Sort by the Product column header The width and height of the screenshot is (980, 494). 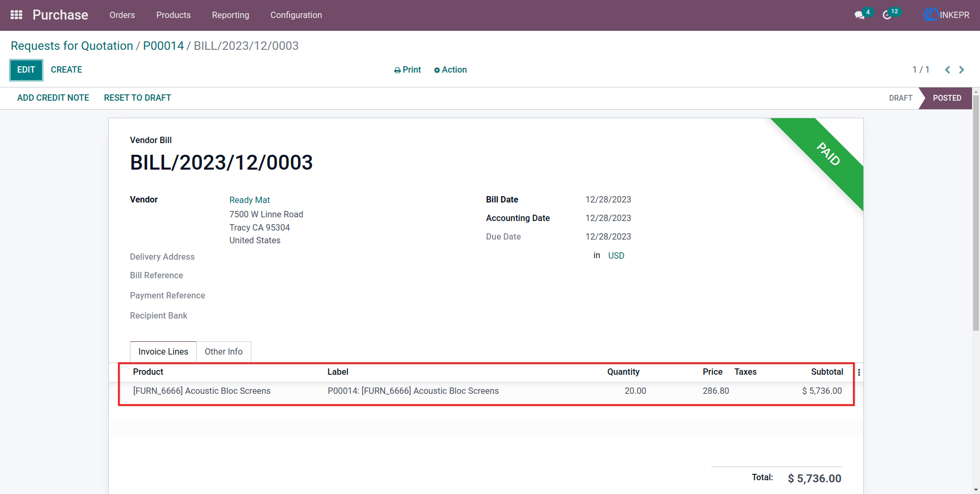148,372
